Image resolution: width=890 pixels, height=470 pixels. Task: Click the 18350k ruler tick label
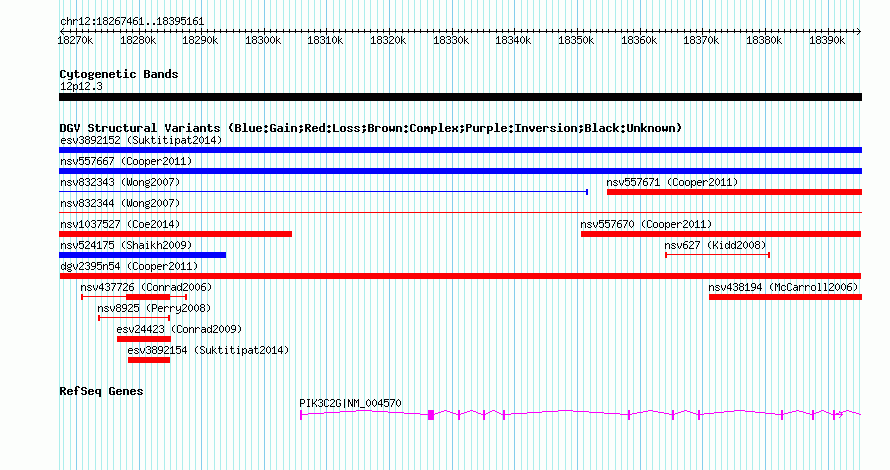(x=576, y=41)
